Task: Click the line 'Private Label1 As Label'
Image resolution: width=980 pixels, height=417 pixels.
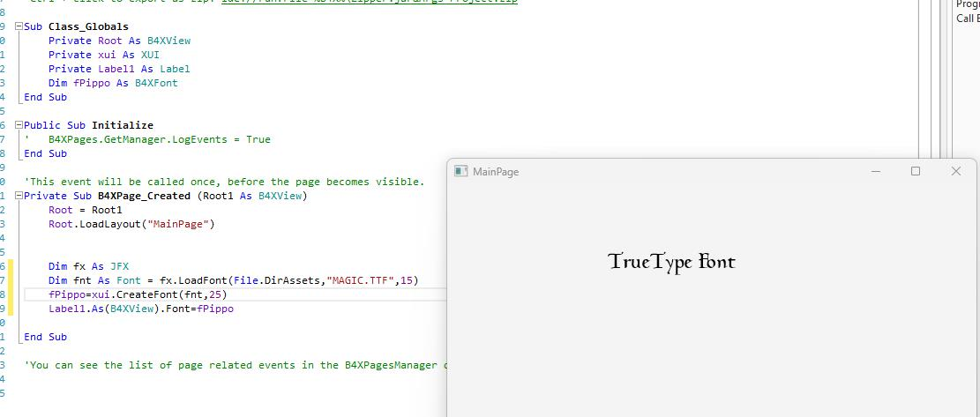Action: (x=119, y=69)
